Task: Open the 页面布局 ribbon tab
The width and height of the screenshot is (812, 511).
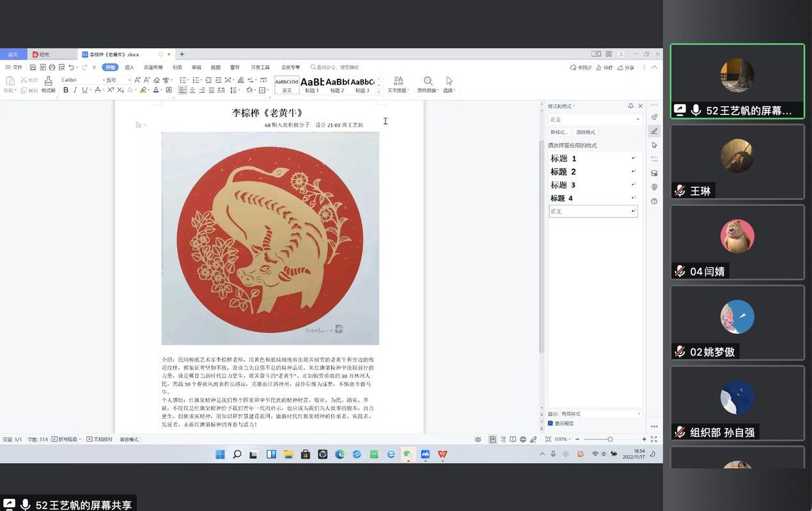Action: [x=153, y=67]
